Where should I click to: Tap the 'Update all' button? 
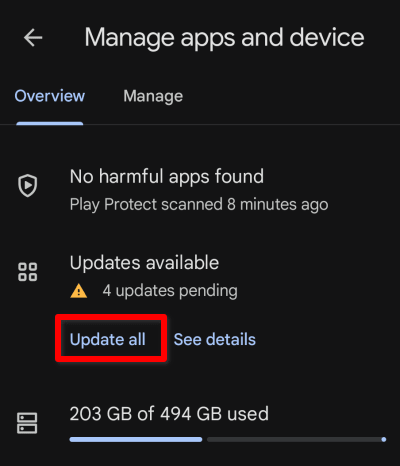[x=108, y=340]
